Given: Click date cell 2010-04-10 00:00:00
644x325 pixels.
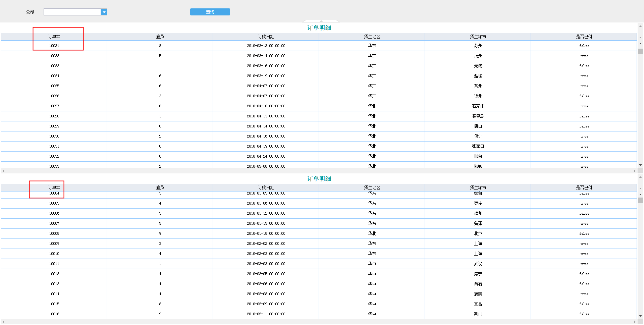Looking at the screenshot, I should tap(266, 106).
